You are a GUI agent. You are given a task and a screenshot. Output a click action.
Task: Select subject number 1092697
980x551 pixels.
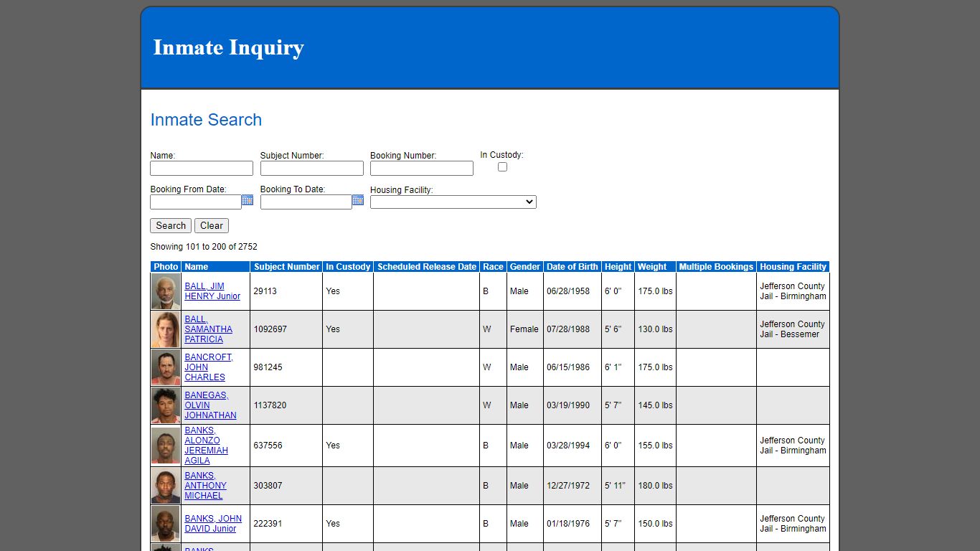[270, 329]
